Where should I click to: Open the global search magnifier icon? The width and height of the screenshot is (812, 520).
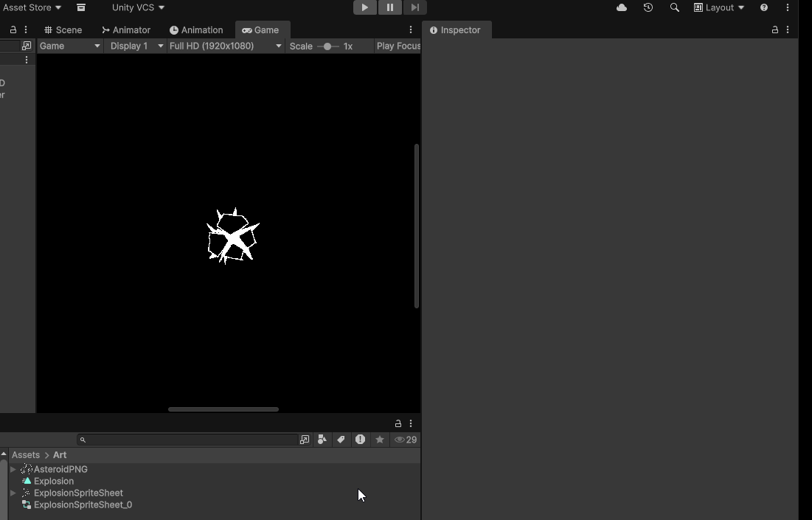(674, 7)
